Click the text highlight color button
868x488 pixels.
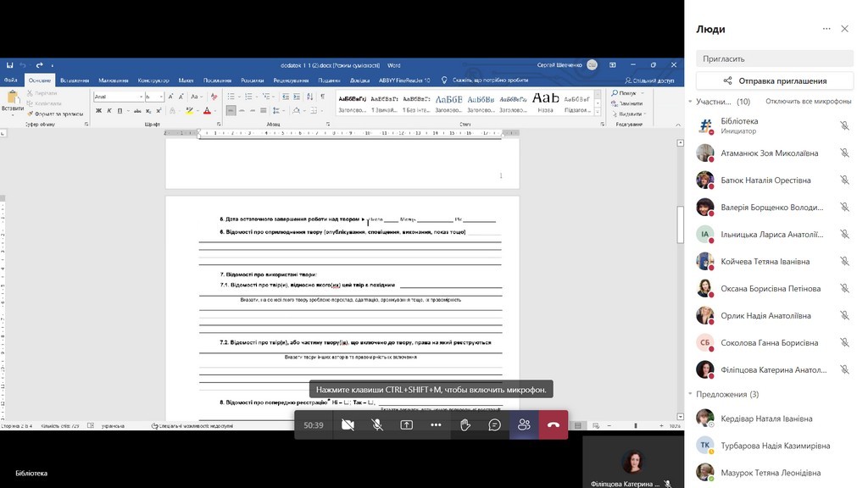(x=189, y=111)
